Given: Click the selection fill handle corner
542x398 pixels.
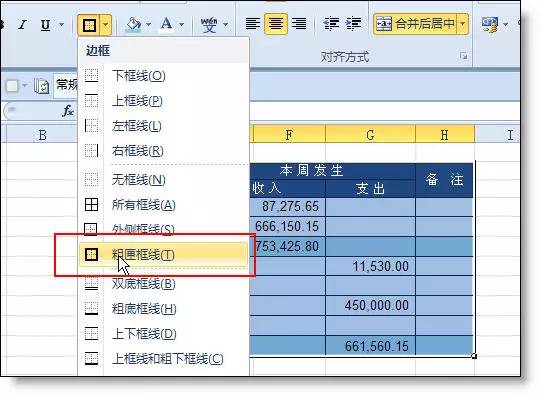Looking at the screenshot, I should 474,356.
